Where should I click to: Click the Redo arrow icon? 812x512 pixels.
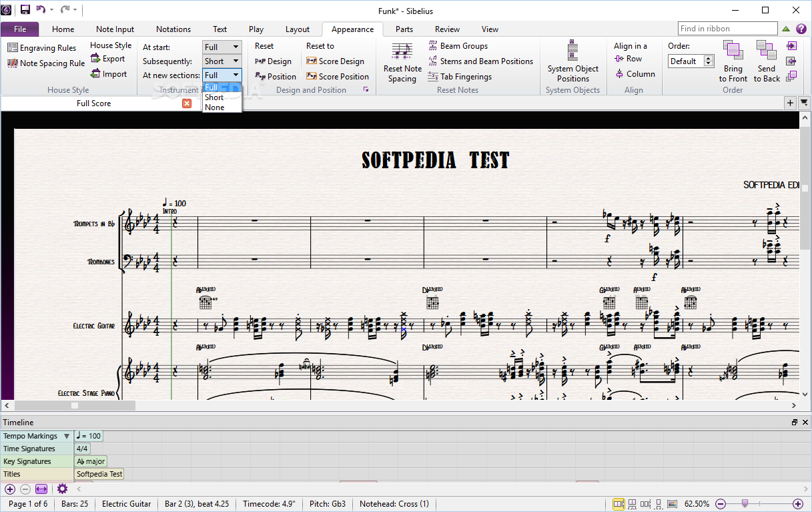[65, 9]
